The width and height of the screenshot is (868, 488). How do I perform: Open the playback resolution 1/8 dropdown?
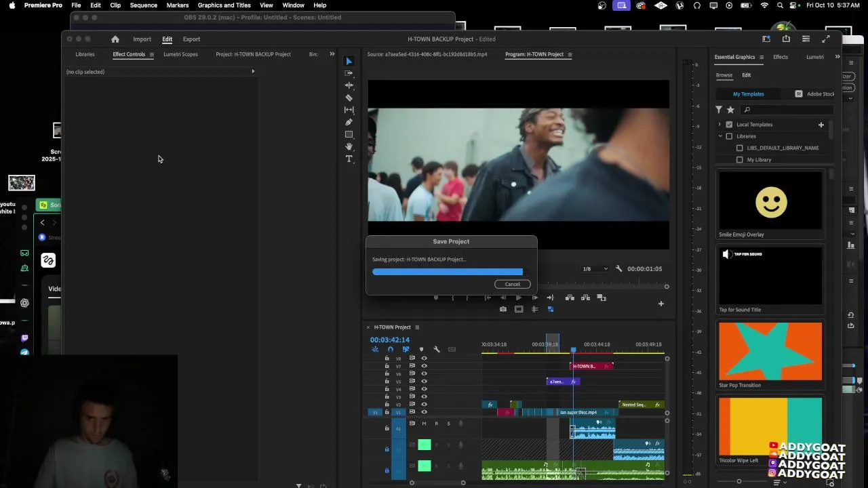tap(595, 269)
